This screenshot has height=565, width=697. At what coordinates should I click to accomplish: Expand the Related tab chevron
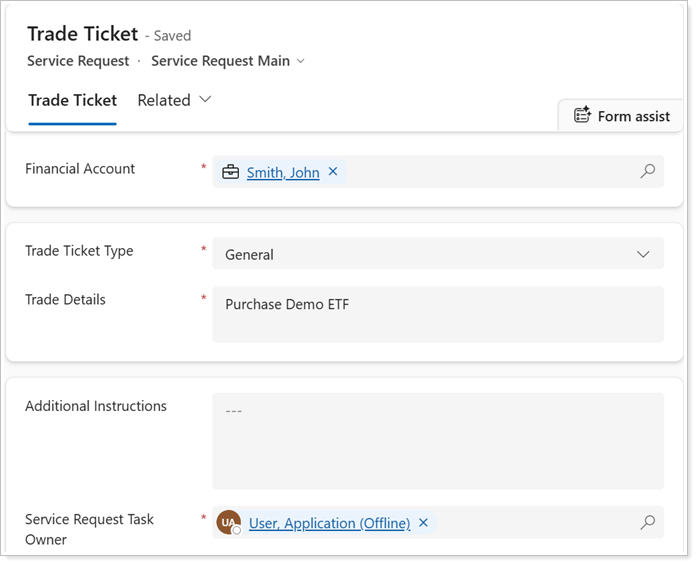[x=205, y=99]
